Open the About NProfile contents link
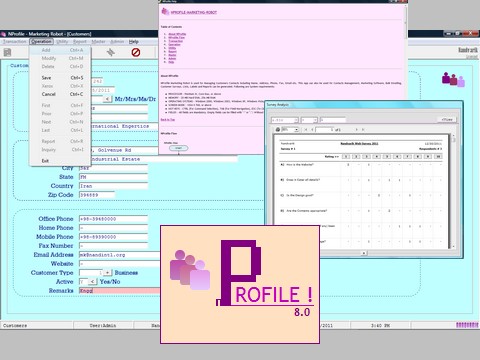The image size is (480, 360). [x=177, y=34]
